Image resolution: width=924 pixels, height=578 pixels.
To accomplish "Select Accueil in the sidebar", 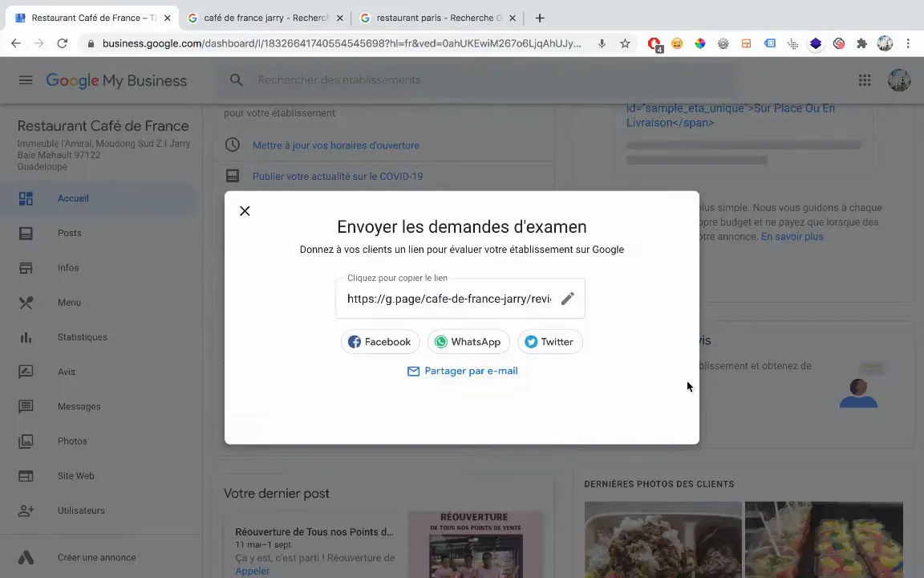I will click(x=97, y=198).
